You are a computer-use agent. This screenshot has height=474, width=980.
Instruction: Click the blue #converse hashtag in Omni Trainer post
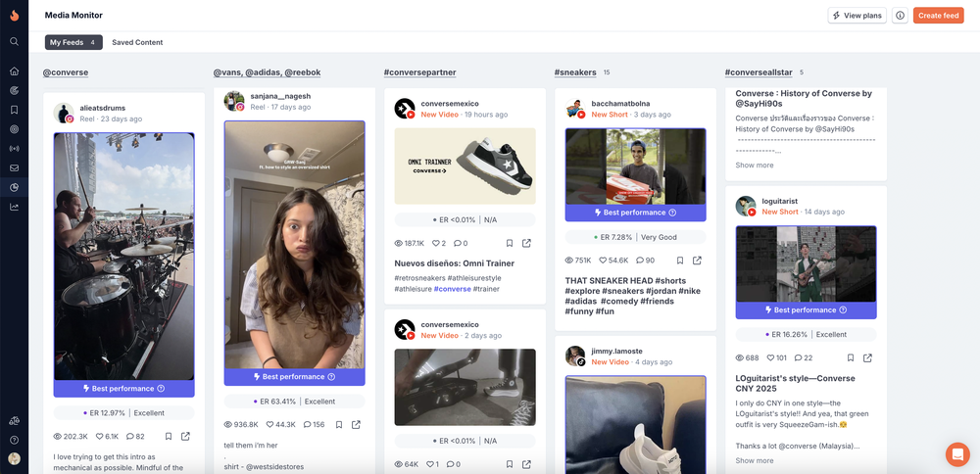tap(453, 289)
